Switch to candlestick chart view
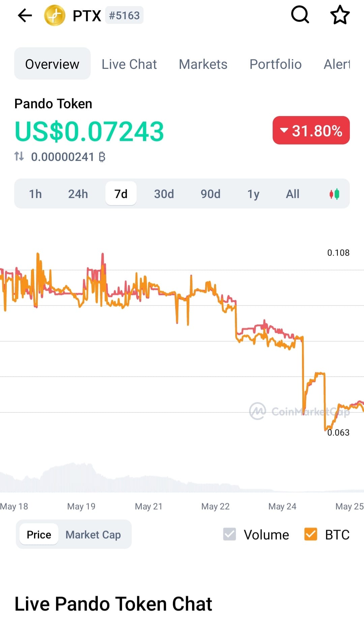 click(334, 194)
